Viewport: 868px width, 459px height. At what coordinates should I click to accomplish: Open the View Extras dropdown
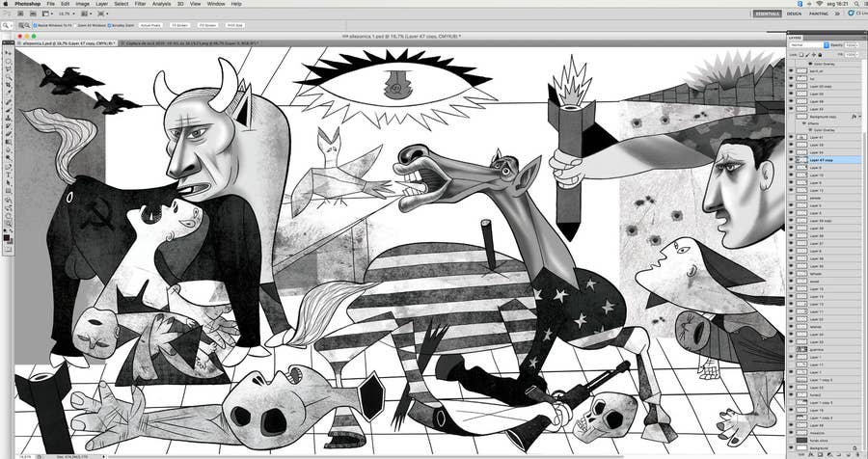[x=47, y=13]
